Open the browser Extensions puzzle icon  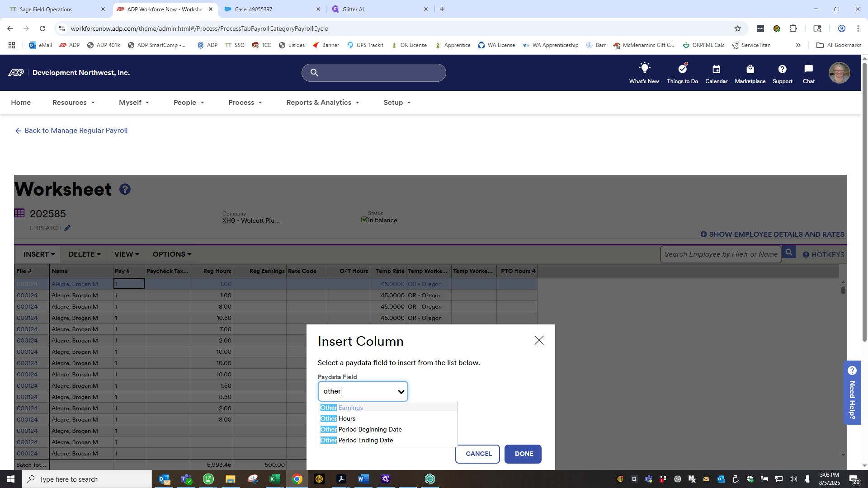tap(793, 28)
